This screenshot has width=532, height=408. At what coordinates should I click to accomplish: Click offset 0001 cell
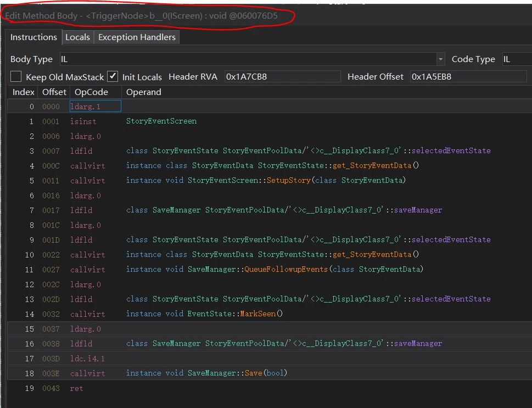51,121
